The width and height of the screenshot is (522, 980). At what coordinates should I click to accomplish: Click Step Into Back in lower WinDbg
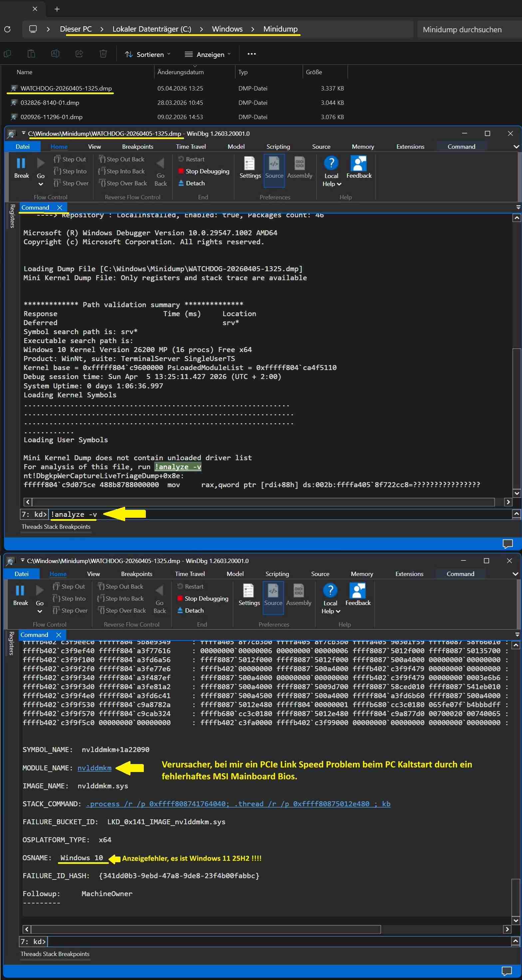coord(121,598)
